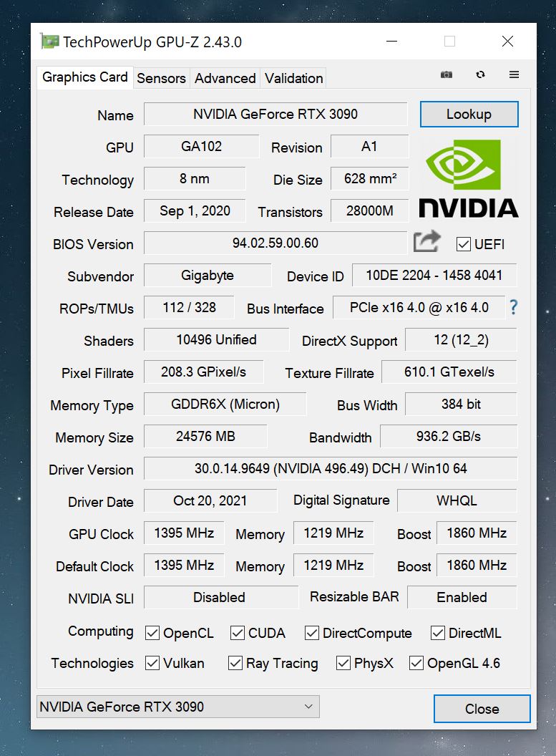Switch to the Sensors tab
The image size is (556, 756).
(161, 78)
